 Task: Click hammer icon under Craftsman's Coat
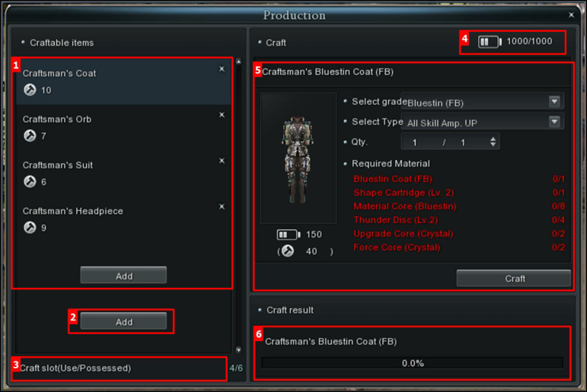tap(30, 90)
